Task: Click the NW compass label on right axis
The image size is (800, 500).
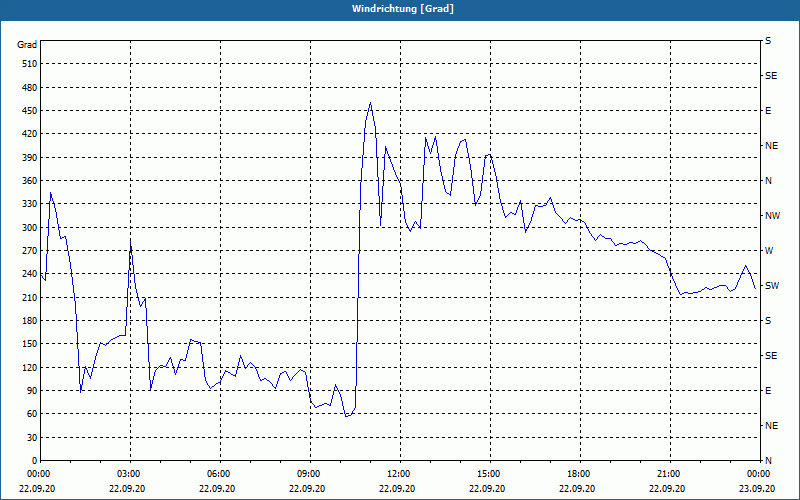Action: click(772, 216)
